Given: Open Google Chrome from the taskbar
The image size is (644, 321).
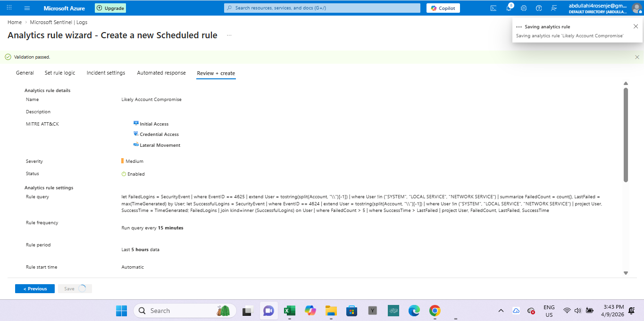Looking at the screenshot, I should pos(435,311).
